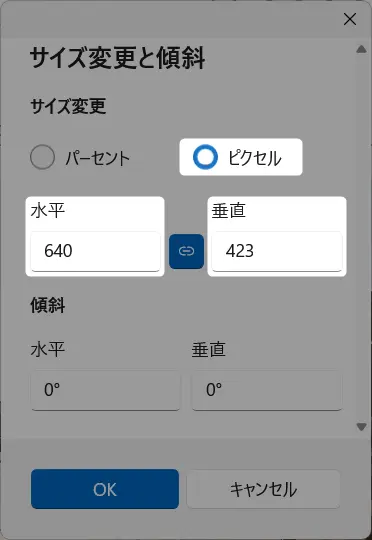Click the vertical skew field under 傾斜
372x540 pixels.
coord(267,391)
